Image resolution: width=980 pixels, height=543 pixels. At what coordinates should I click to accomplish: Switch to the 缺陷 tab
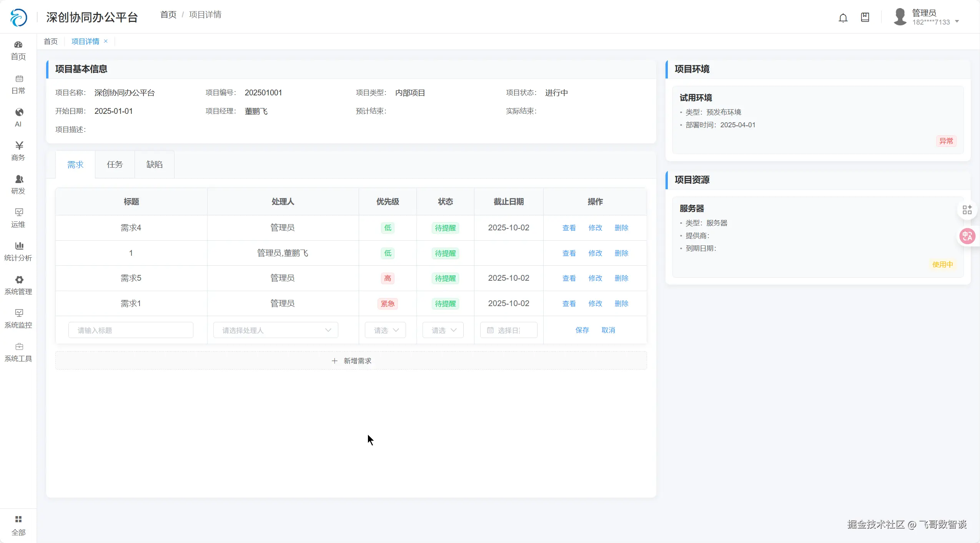pyautogui.click(x=155, y=164)
